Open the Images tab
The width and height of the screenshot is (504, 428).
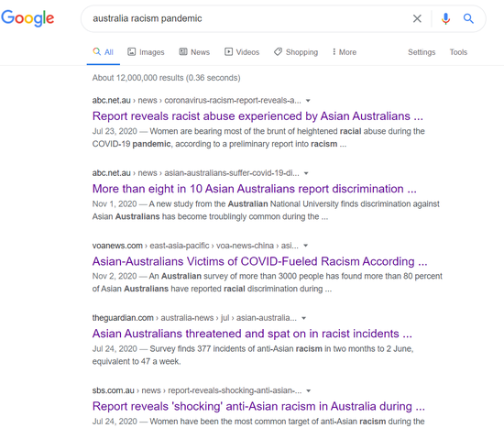click(146, 52)
